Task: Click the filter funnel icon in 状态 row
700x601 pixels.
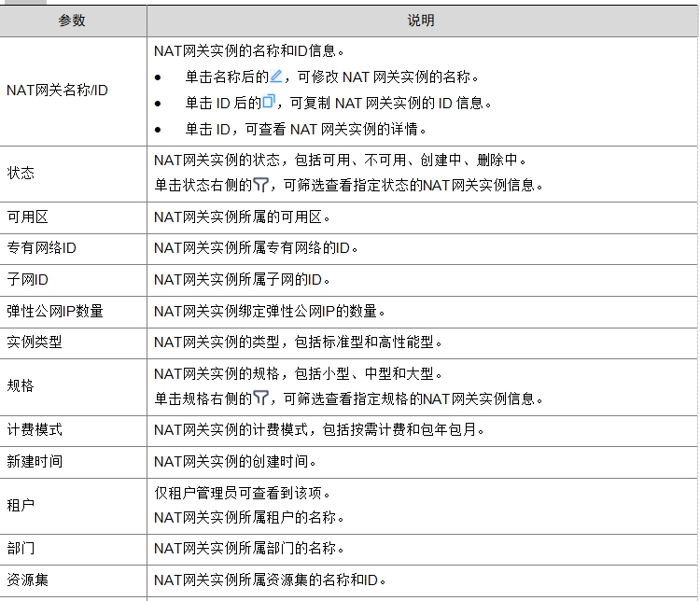Action: [260, 185]
